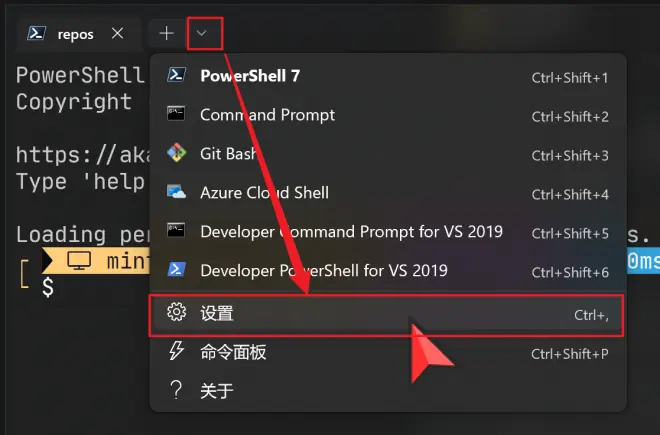Screen dimensions: 660x435
Task: Click the PowerShell icon on repos tab
Action: pos(36,33)
